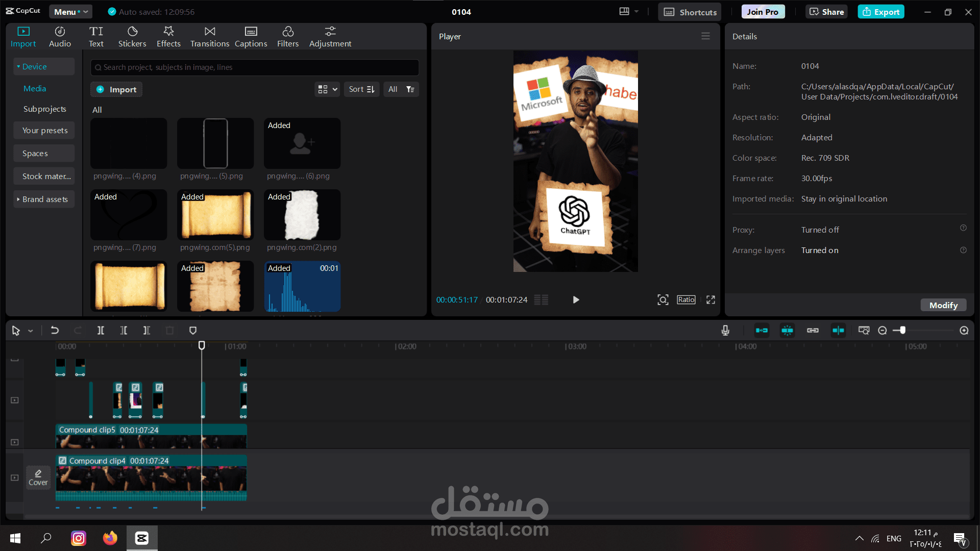Open the Effects tab

[x=168, y=37]
